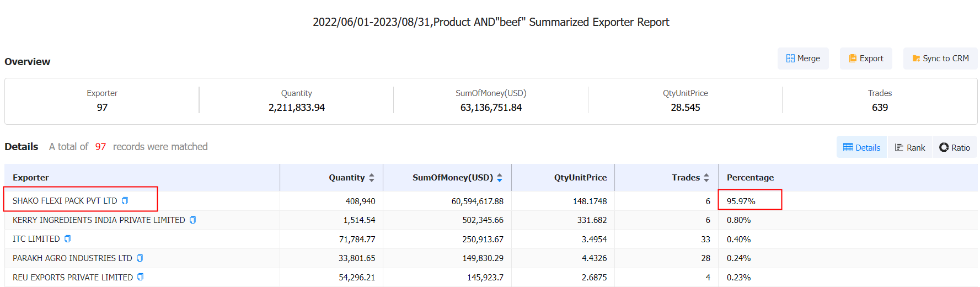Open KERRY INGREDIENTS INDIA PRIVATE LIMITED exporter
The width and height of the screenshot is (980, 287).
click(x=99, y=220)
